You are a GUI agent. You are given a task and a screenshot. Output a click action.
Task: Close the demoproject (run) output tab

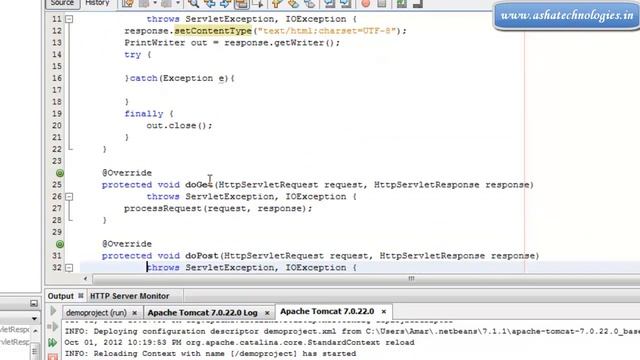coord(134,313)
